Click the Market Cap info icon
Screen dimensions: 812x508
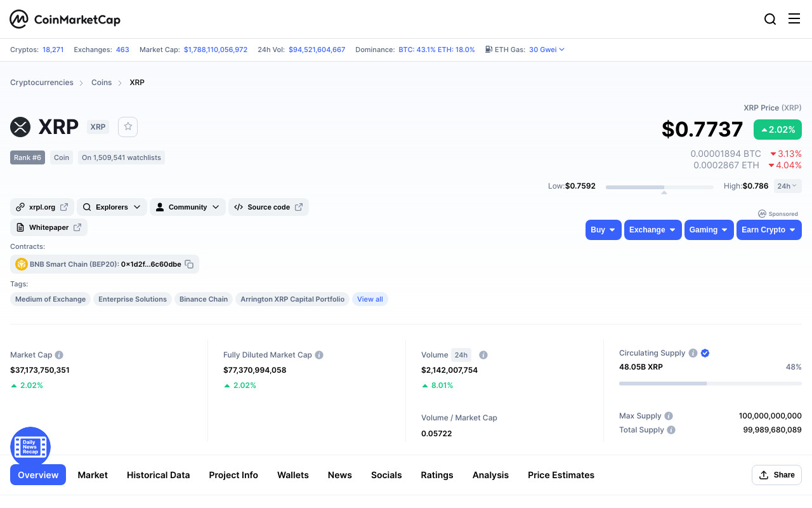point(59,355)
